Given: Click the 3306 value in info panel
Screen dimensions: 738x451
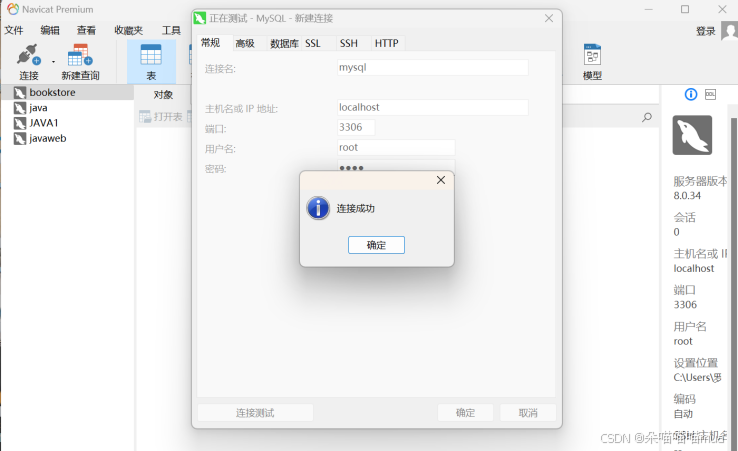Looking at the screenshot, I should pyautogui.click(x=685, y=305).
